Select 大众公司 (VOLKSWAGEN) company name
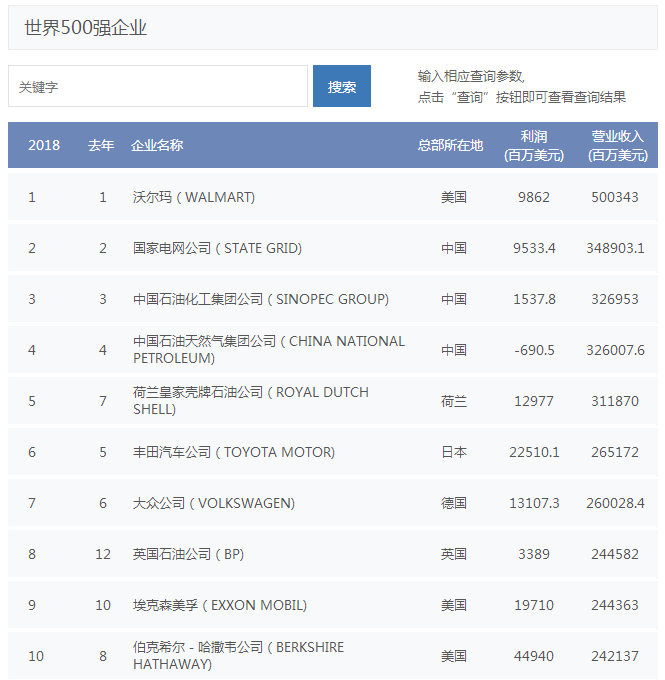Viewport: 665px width, 680px height. (x=214, y=503)
